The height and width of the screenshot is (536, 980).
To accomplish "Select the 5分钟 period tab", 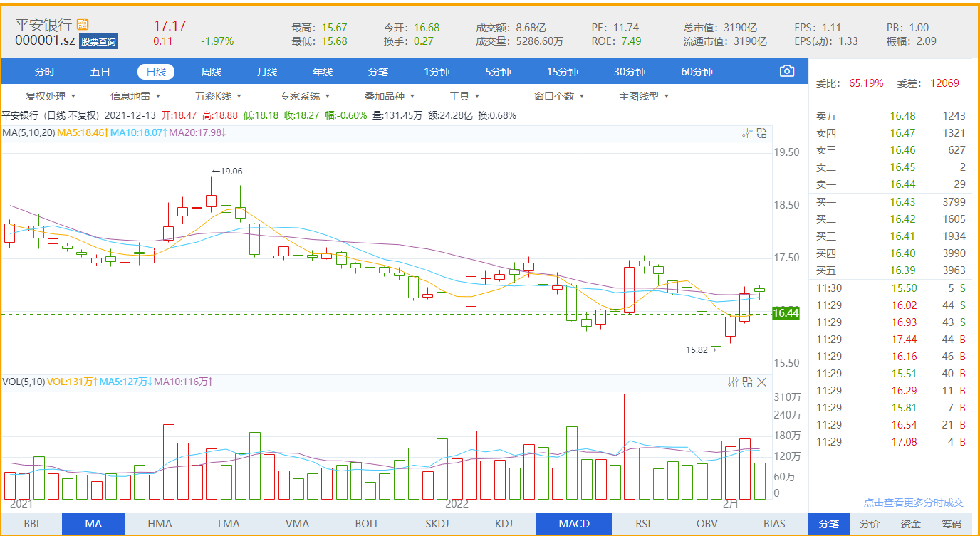I will pos(499,72).
